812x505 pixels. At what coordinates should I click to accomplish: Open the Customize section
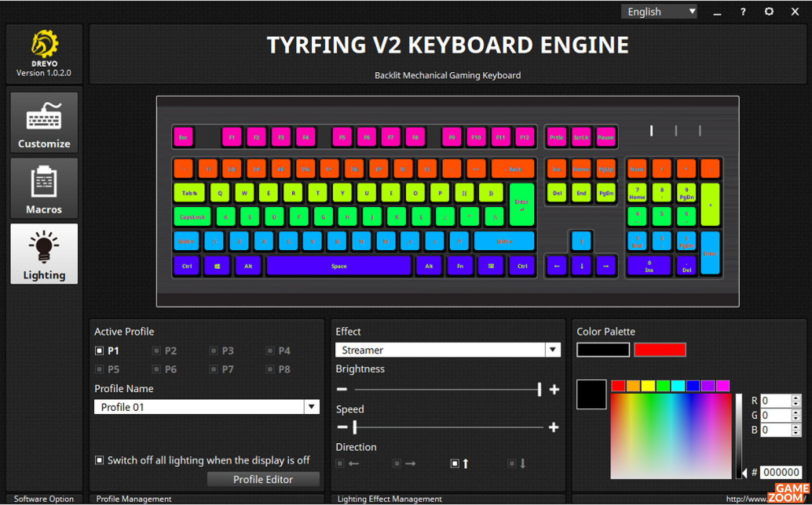(44, 122)
